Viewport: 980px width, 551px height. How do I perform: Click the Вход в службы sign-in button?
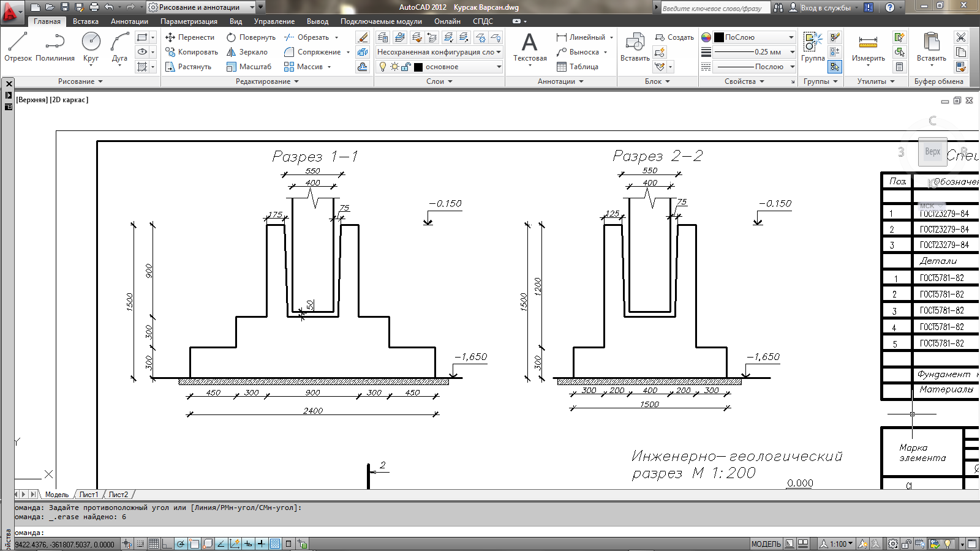click(820, 7)
